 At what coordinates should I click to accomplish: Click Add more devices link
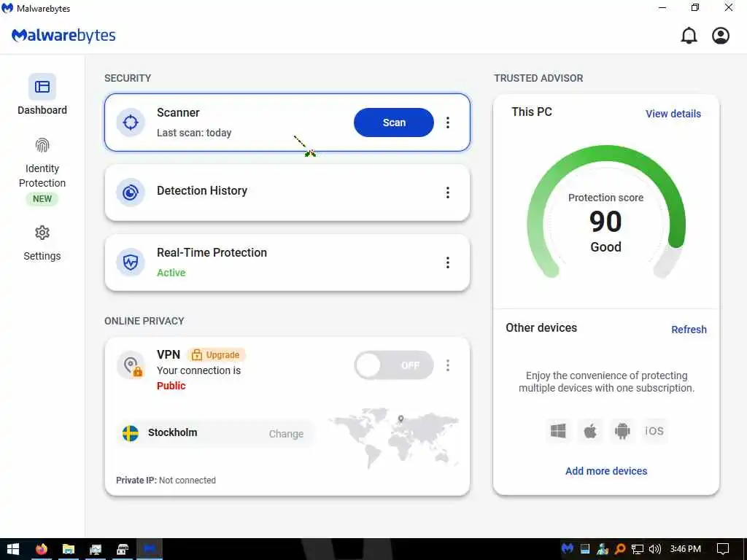(606, 471)
